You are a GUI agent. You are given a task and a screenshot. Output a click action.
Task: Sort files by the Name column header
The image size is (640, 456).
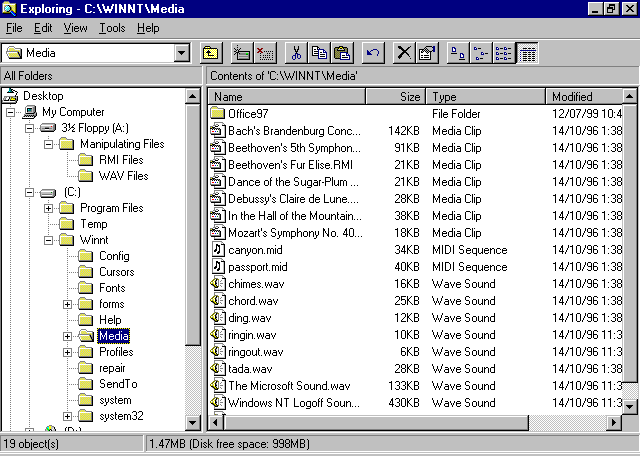click(x=287, y=97)
